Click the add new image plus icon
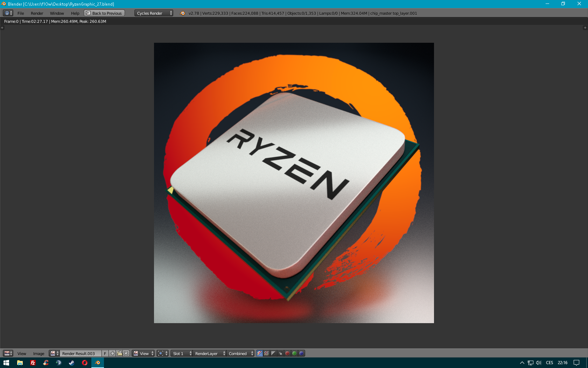The height and width of the screenshot is (368, 588). (x=112, y=353)
